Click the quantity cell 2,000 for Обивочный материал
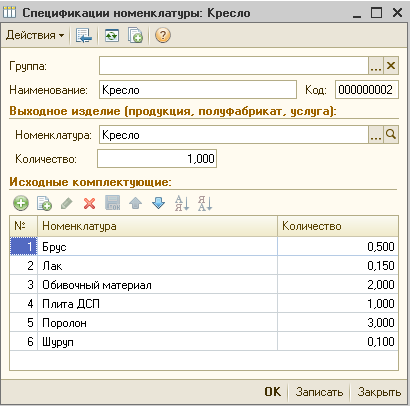Screen dimensions: 410x406 point(338,284)
